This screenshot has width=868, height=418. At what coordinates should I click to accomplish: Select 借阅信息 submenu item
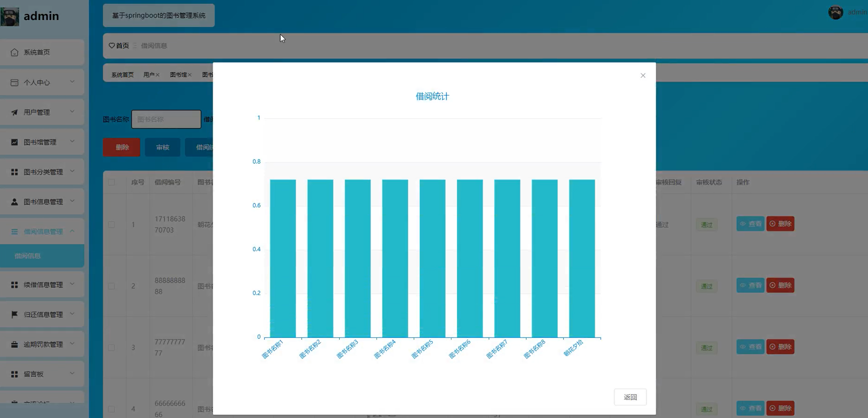click(x=42, y=256)
